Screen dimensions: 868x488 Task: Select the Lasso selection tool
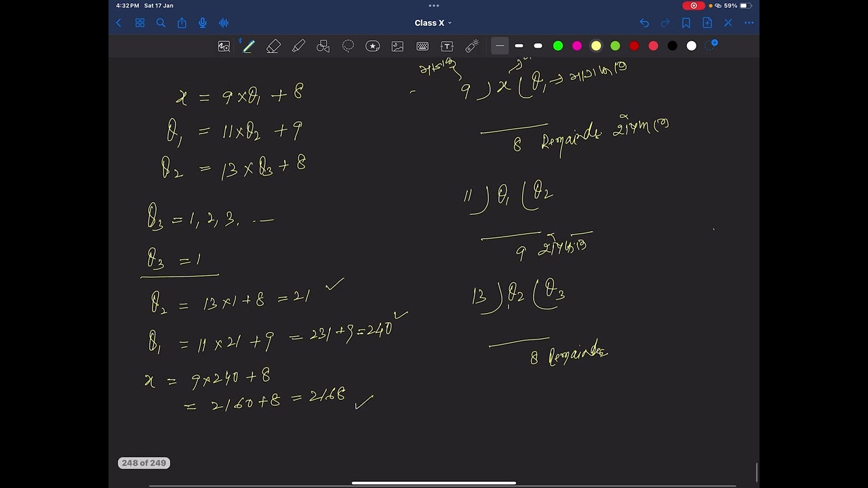click(x=348, y=46)
